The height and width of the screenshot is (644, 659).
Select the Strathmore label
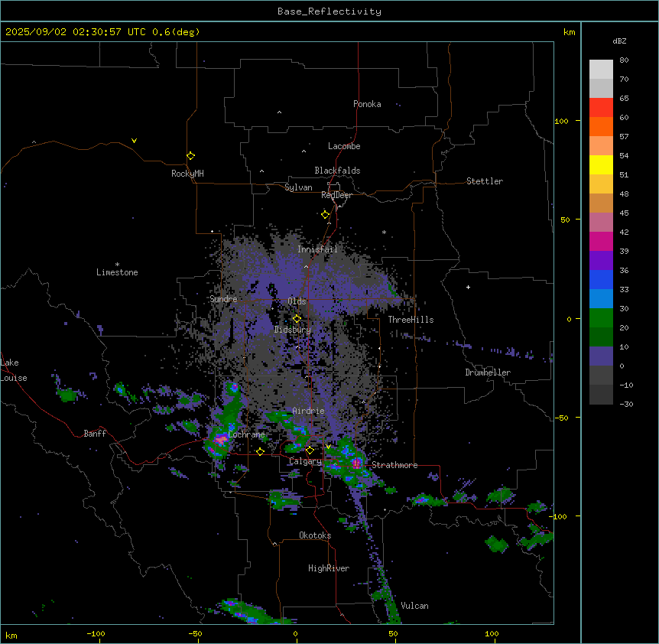(394, 465)
